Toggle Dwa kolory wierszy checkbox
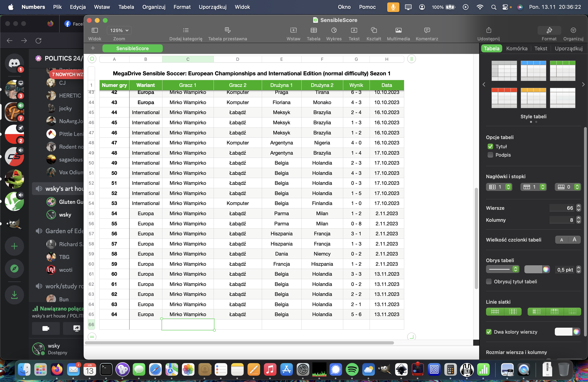Screen dimensions: 588x382 point(489,332)
